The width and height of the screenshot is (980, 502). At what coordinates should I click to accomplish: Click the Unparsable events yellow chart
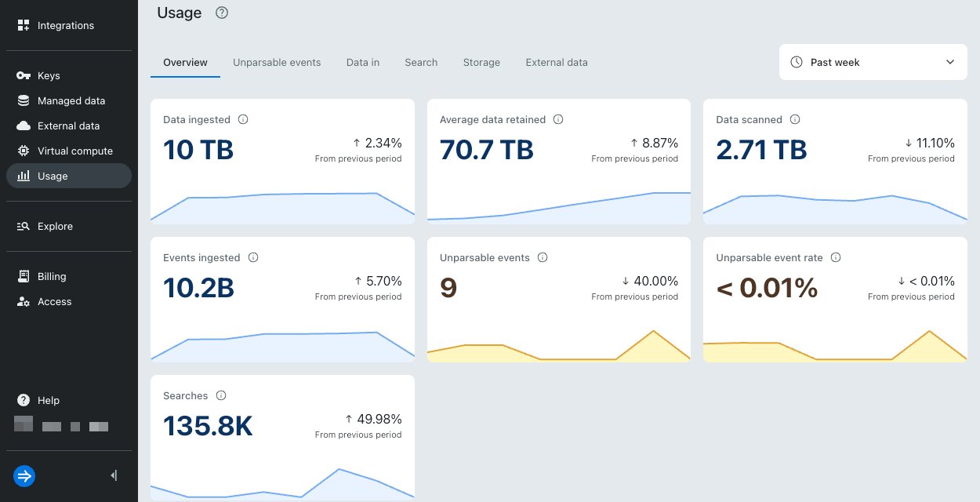click(559, 345)
